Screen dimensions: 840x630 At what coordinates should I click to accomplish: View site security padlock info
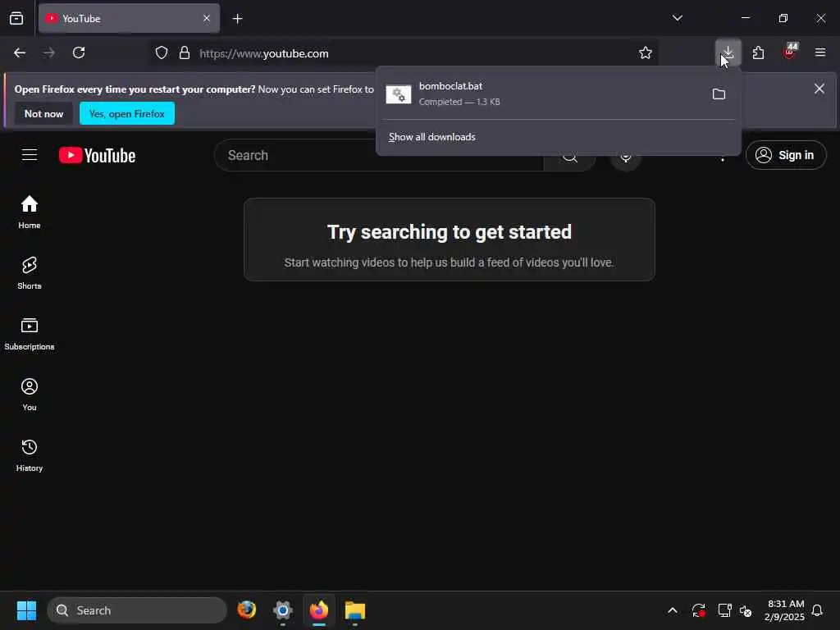pyautogui.click(x=185, y=52)
